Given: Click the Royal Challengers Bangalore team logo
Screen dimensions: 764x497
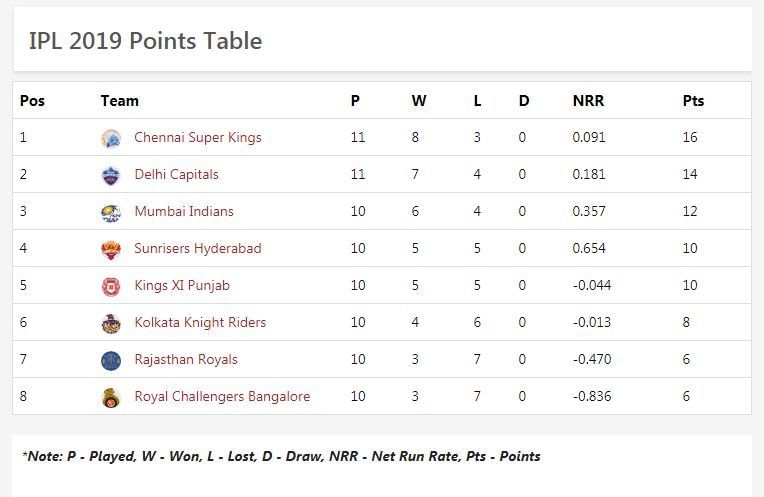Looking at the screenshot, I should [x=111, y=397].
